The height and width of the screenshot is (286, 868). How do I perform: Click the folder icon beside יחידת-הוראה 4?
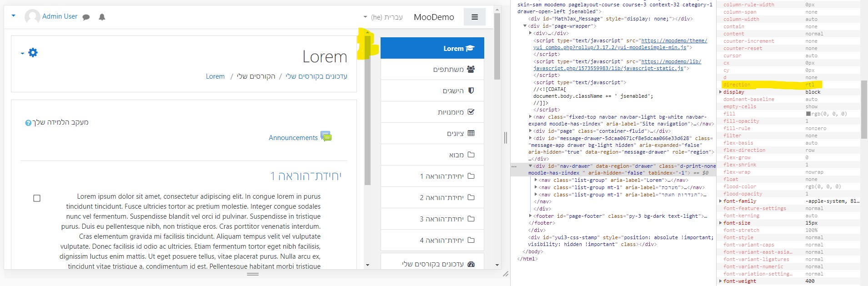[471, 240]
